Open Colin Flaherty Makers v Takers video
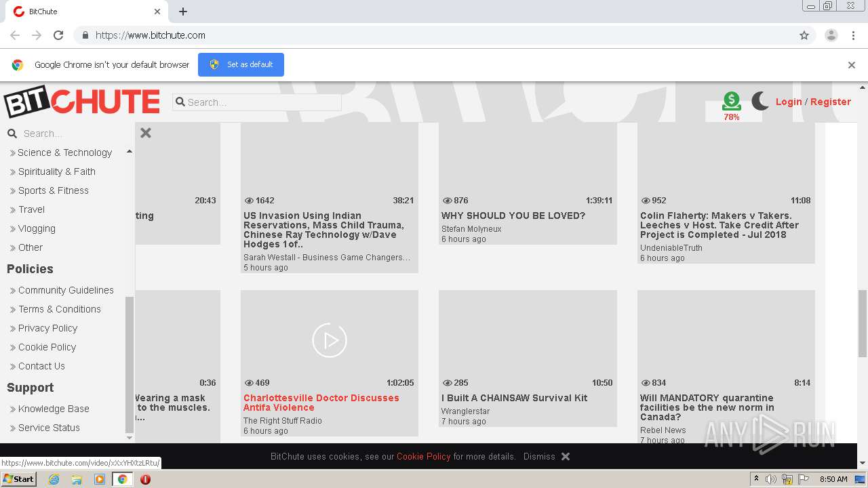The width and height of the screenshot is (868, 488). click(x=719, y=225)
